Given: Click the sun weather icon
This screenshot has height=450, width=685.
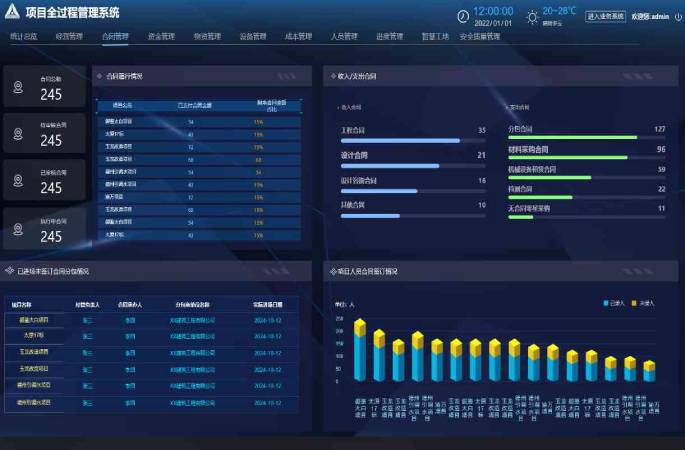Looking at the screenshot, I should (532, 16).
